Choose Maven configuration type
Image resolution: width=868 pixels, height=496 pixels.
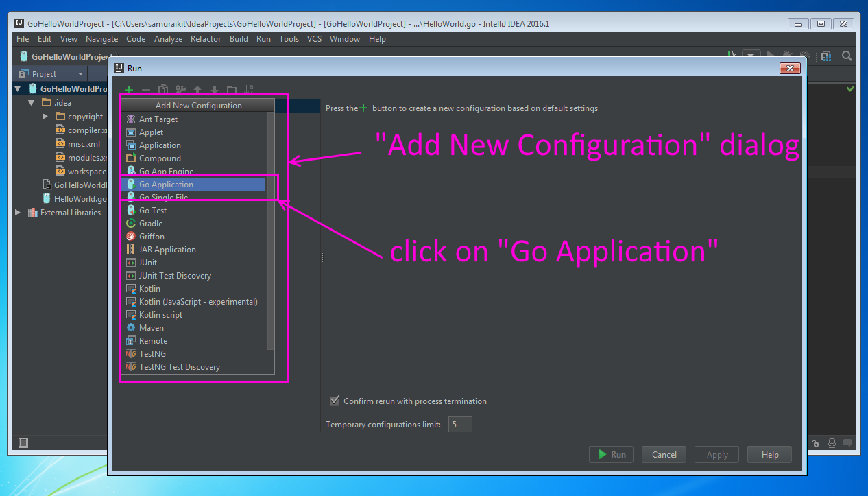193,328
